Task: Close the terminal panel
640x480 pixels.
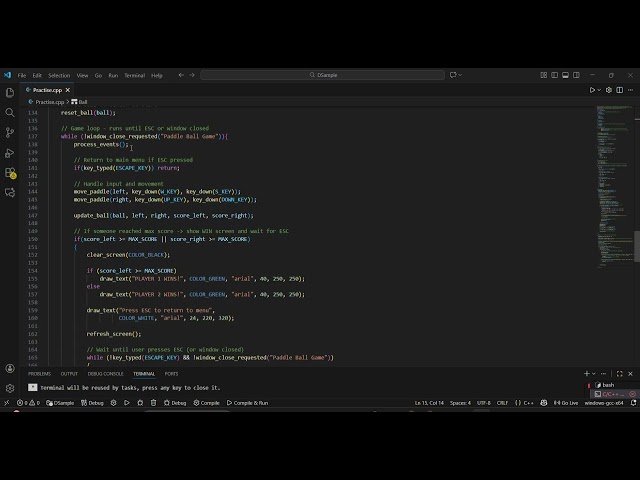Action: [x=631, y=373]
